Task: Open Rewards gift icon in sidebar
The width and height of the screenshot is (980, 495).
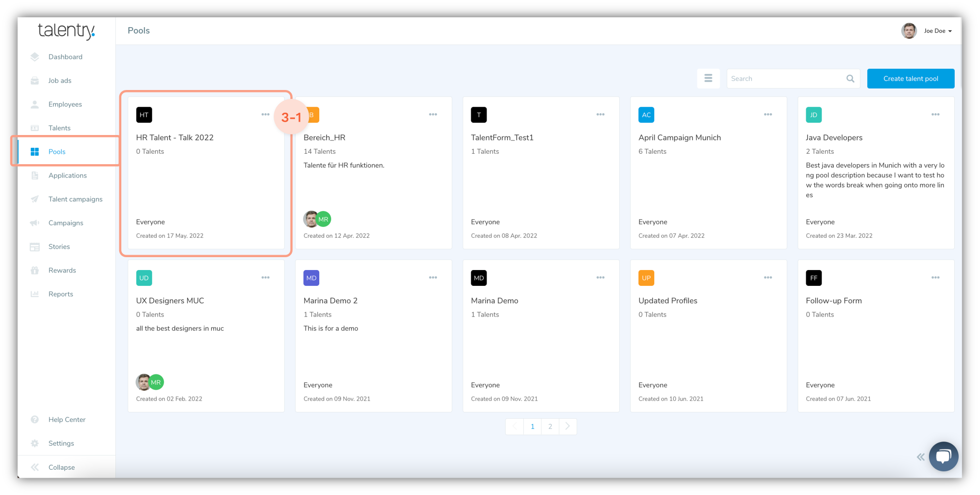Action: 35,270
